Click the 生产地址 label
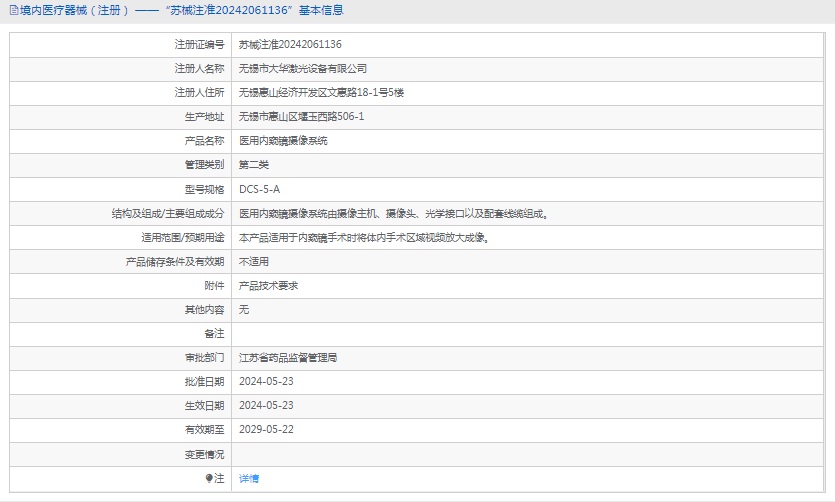The height and width of the screenshot is (502, 835). click(x=204, y=117)
